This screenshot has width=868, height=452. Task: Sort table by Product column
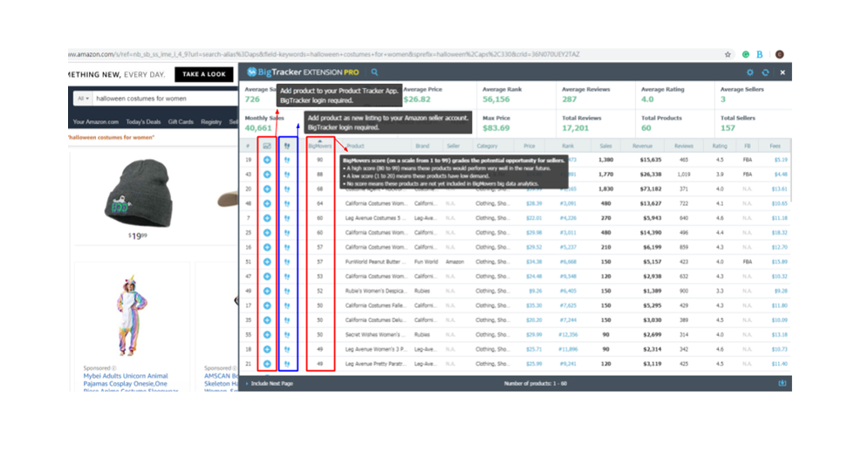[x=355, y=147]
